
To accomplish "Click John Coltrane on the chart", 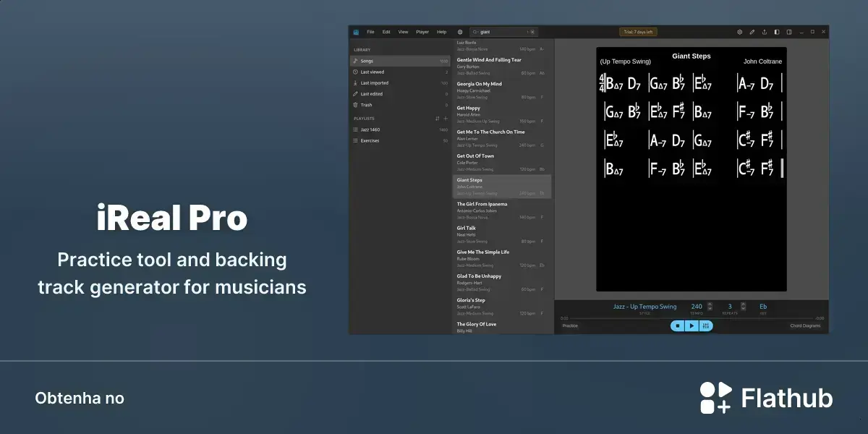I will point(762,61).
